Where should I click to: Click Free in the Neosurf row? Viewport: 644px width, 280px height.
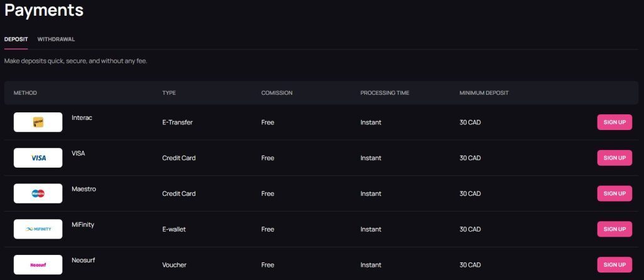[x=267, y=265]
